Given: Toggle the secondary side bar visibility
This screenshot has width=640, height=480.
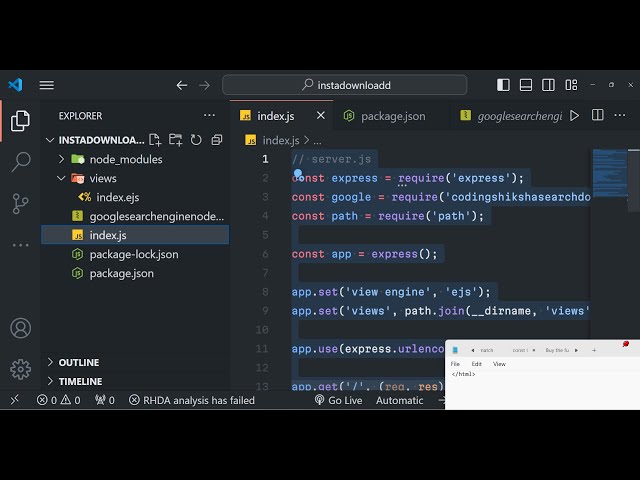Looking at the screenshot, I should 548,85.
